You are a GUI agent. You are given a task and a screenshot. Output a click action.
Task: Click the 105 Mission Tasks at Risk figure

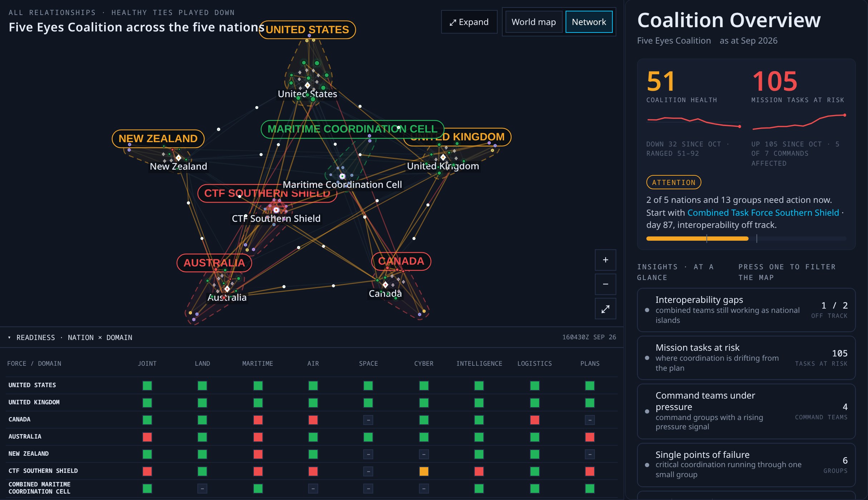coord(775,81)
